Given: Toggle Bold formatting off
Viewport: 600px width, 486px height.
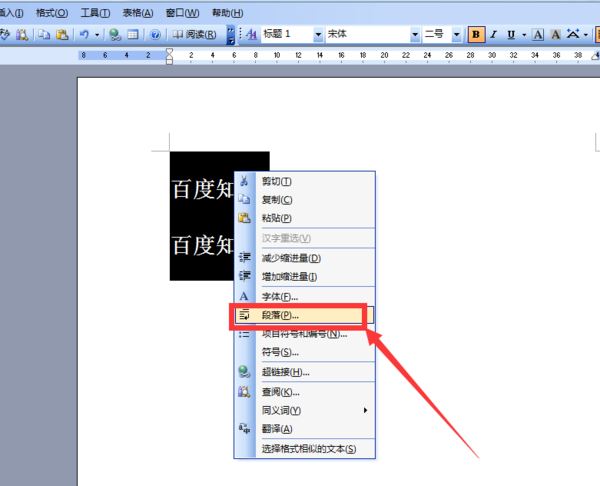Looking at the screenshot, I should coord(476,35).
